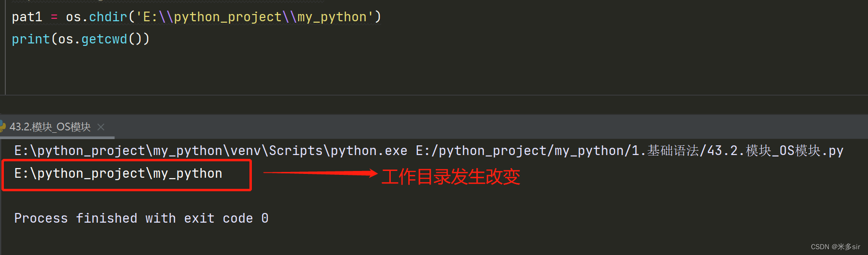Click the 'Process finished with exit code 0' line

coord(141,218)
